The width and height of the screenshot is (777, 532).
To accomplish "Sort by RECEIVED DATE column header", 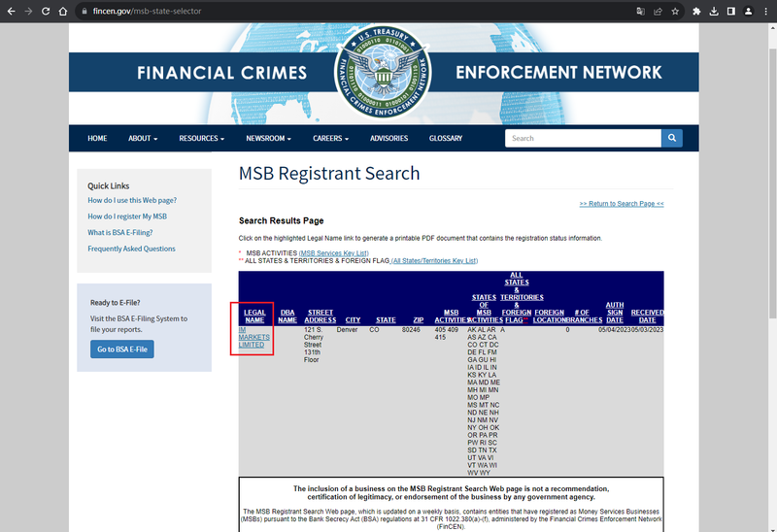I will click(x=647, y=316).
